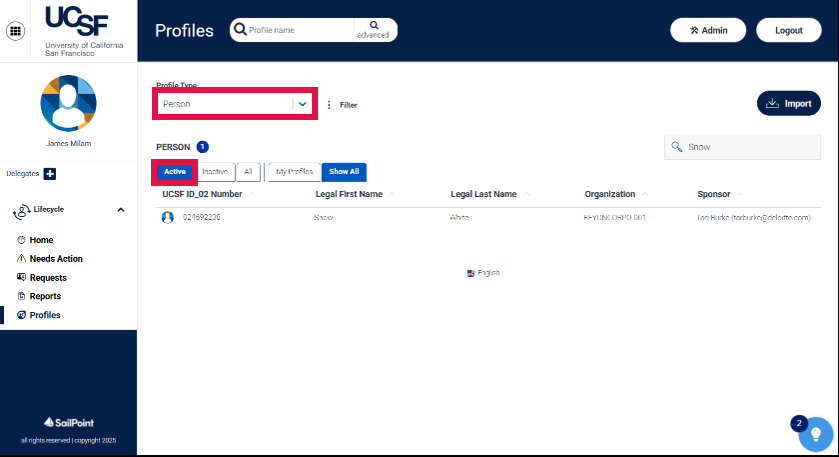
Task: Select the Profiles sidebar icon
Action: 21,315
